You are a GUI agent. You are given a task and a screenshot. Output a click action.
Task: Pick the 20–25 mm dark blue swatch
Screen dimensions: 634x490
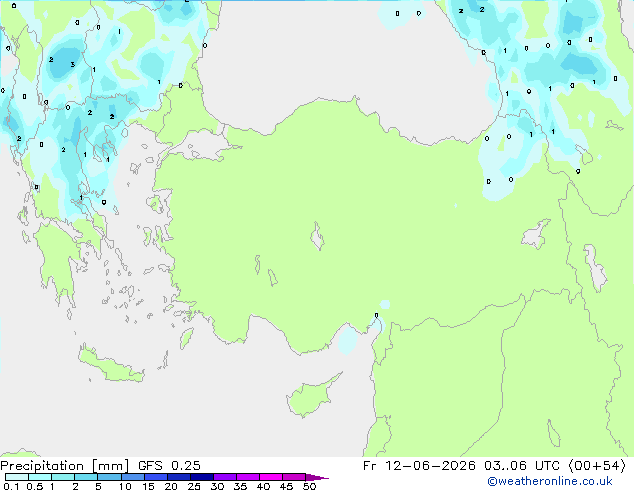coord(179,477)
